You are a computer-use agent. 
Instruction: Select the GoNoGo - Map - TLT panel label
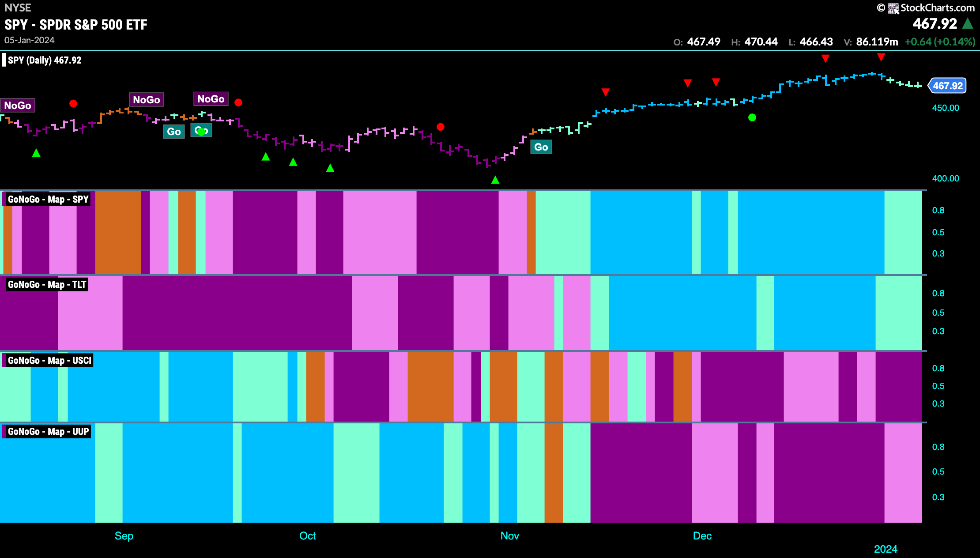click(x=47, y=284)
